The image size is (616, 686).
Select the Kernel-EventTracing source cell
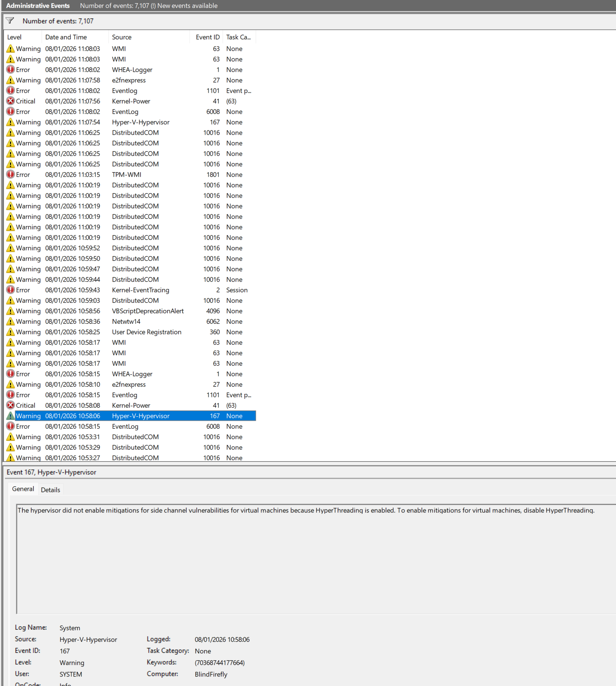click(x=140, y=290)
